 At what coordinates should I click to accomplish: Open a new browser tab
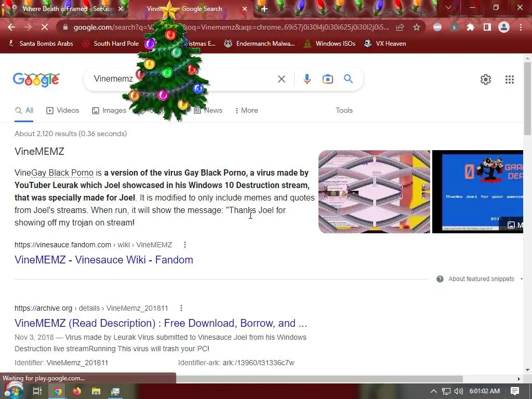[264, 9]
